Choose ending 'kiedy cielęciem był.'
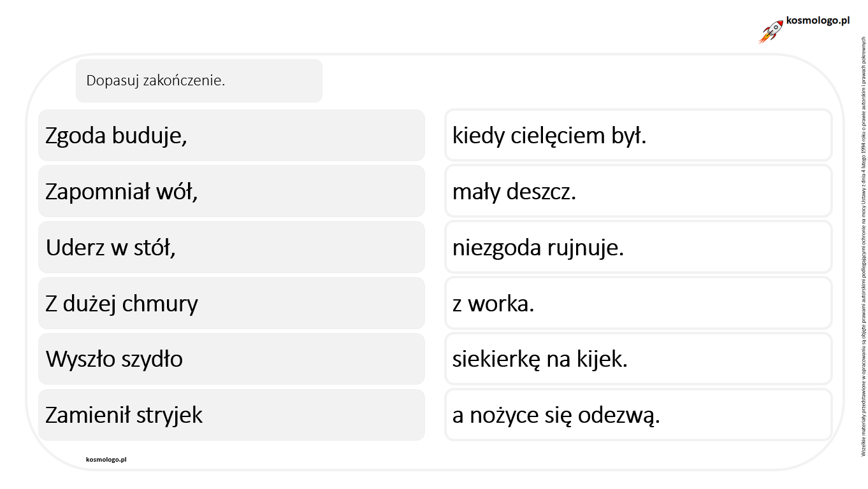868x489 pixels. click(639, 135)
